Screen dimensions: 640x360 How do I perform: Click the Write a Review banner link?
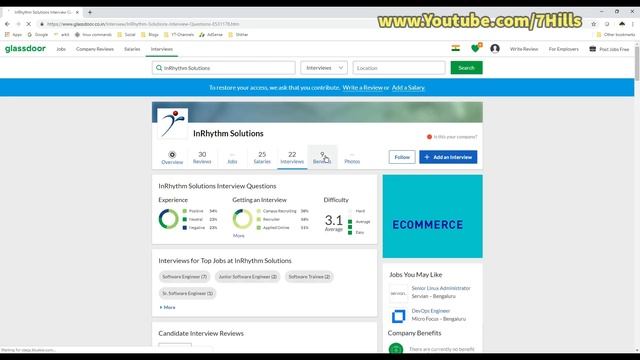coord(362,87)
